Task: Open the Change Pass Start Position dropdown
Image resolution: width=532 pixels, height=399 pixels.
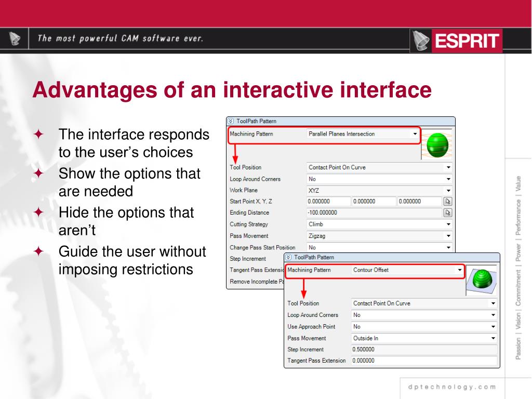Action: 448,247
